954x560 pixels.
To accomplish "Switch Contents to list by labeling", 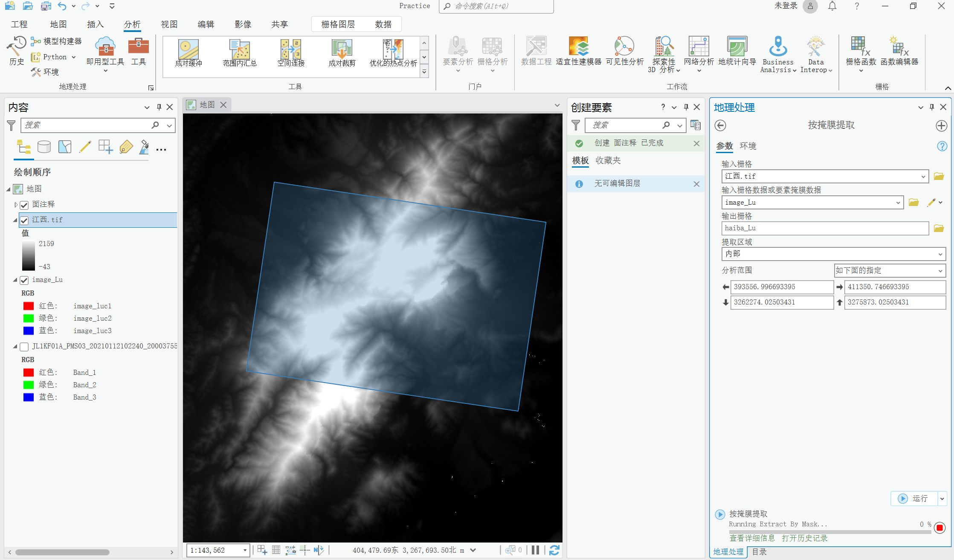I will 126,147.
